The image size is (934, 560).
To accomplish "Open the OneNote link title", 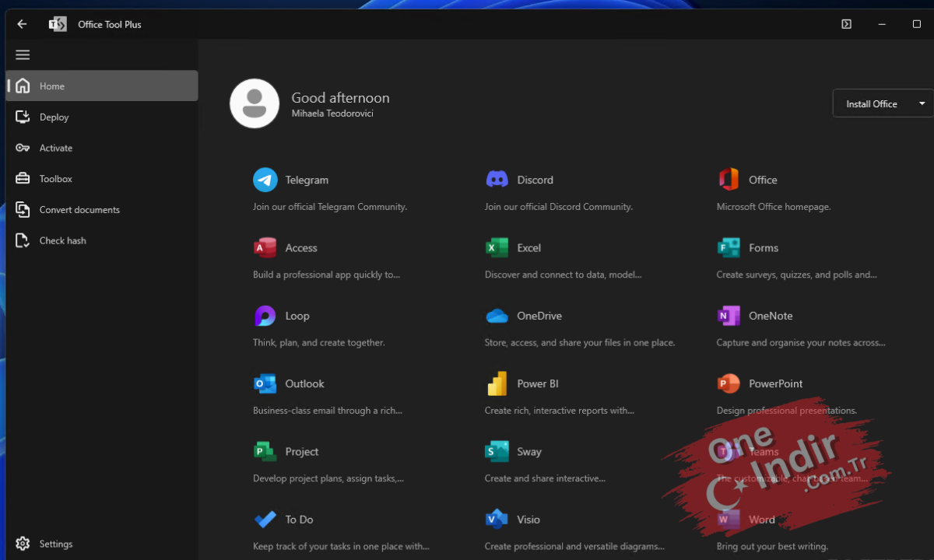I will click(771, 316).
